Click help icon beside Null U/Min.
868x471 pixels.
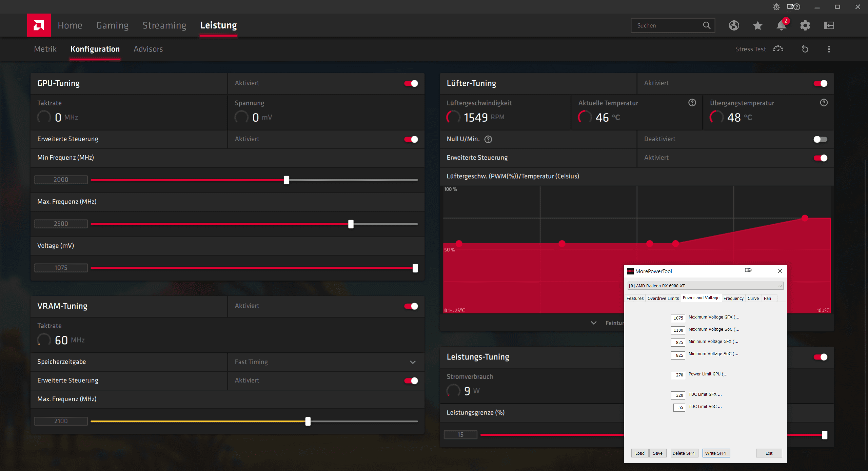click(488, 139)
